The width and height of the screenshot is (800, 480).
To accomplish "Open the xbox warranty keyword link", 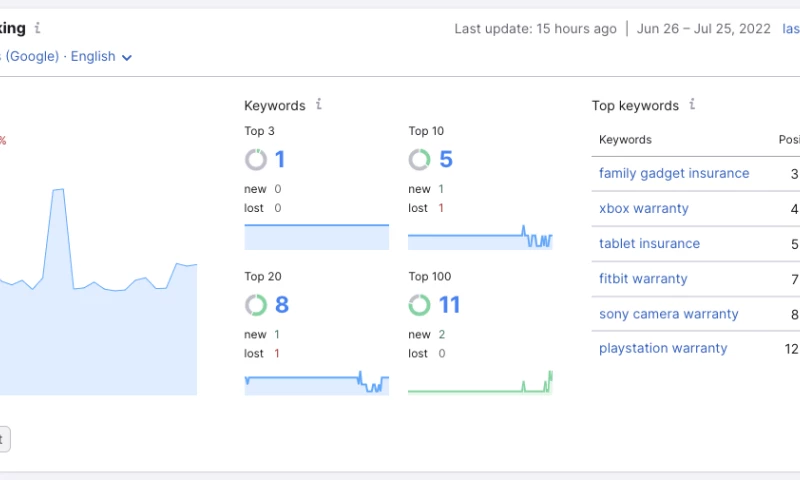I will tap(644, 208).
